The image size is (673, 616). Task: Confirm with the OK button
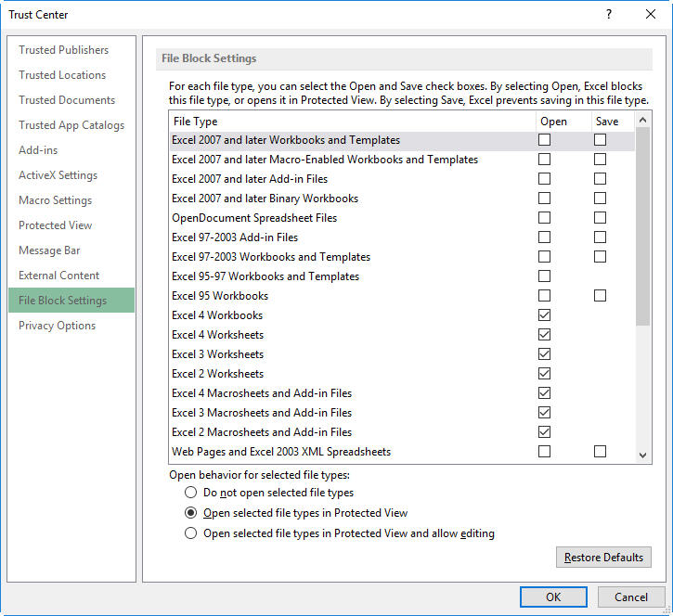coord(553,597)
